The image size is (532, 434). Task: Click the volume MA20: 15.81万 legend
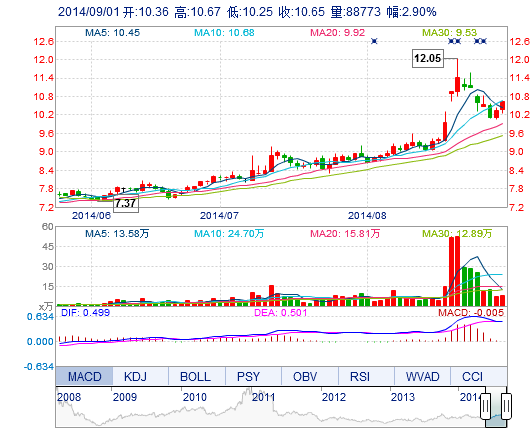345,233
